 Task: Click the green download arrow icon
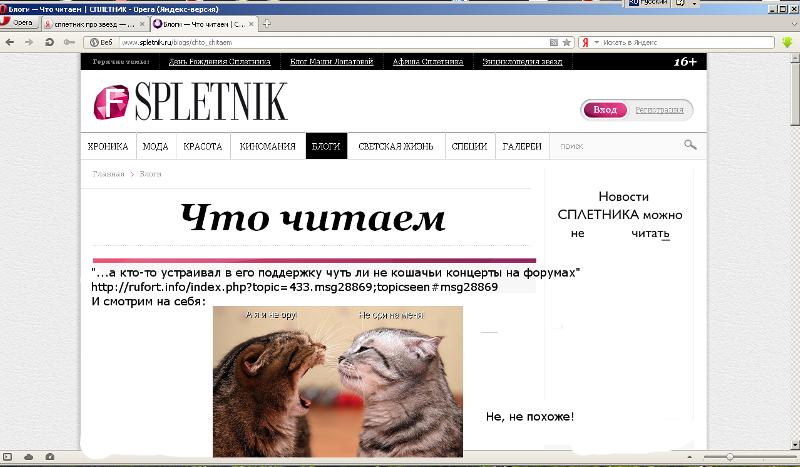(787, 42)
